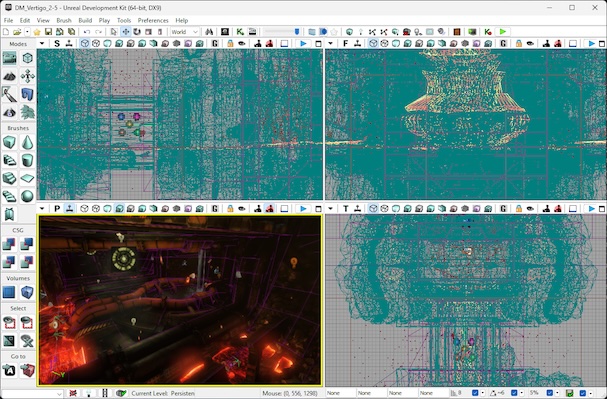This screenshot has height=399, width=607.
Task: Open the Content Browser icon
Action: (x=225, y=32)
